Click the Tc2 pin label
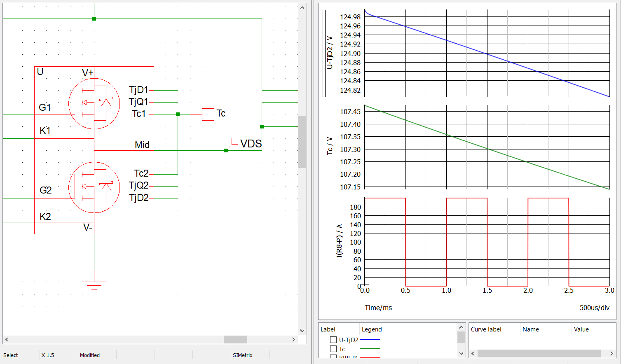 [x=141, y=173]
